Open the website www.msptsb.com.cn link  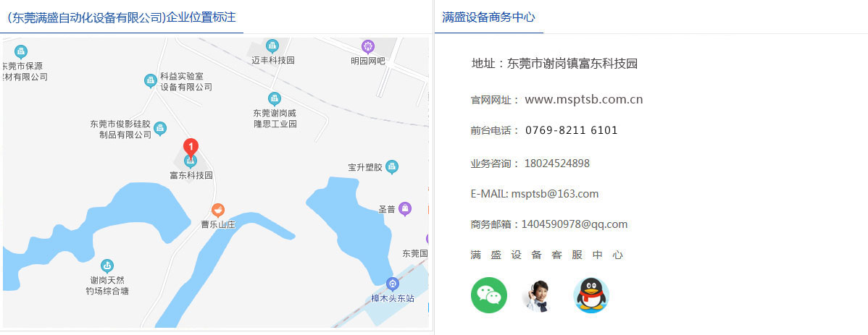pos(583,100)
